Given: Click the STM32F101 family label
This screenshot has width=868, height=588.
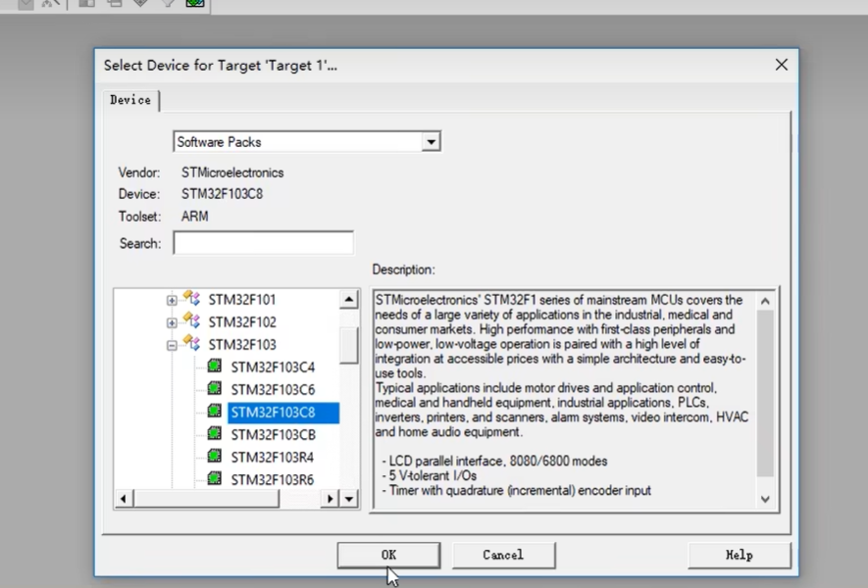Looking at the screenshot, I should [242, 300].
